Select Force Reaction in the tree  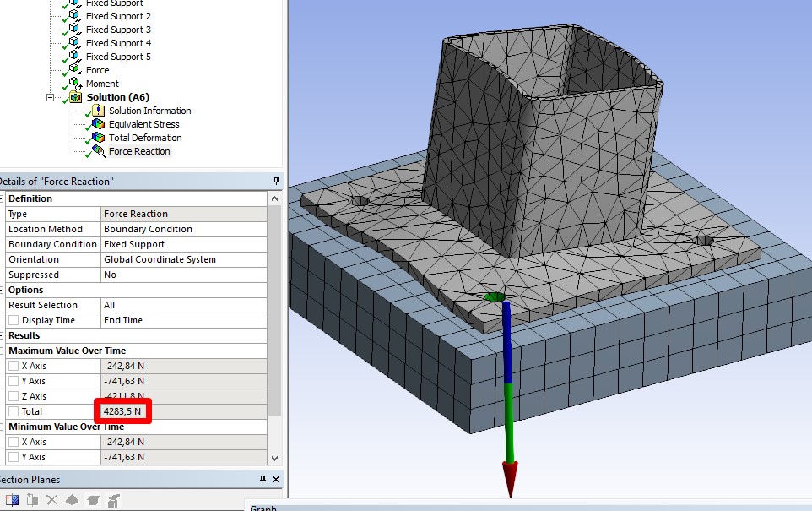pyautogui.click(x=139, y=151)
